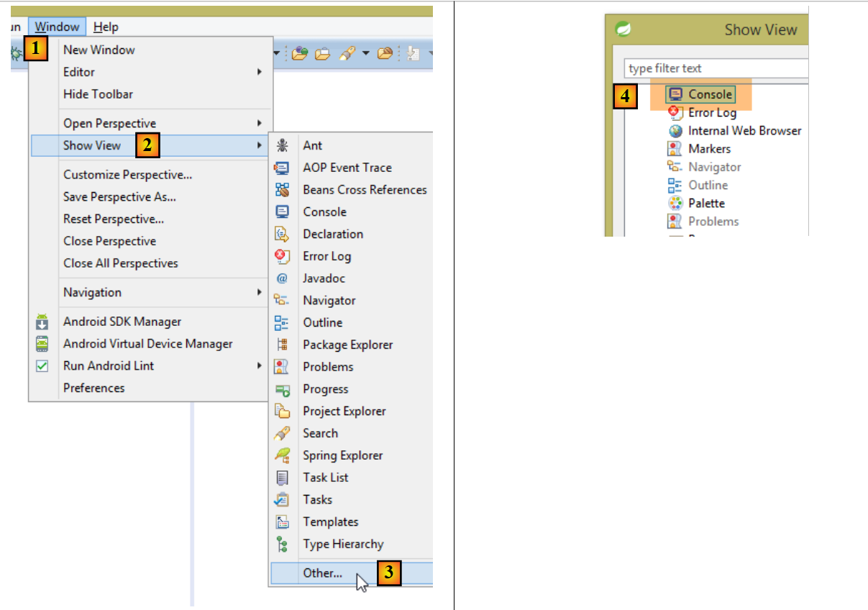Select Console in Show View dialog
This screenshot has height=610, width=868.
coord(710,94)
